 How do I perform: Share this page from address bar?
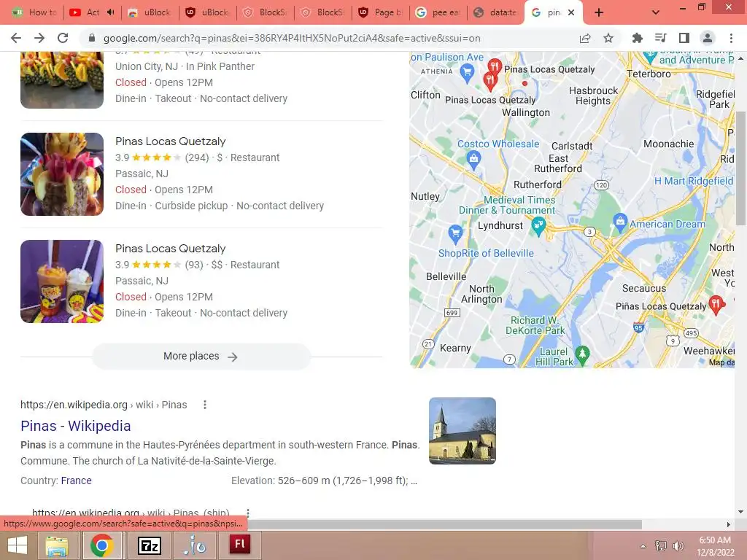click(585, 38)
